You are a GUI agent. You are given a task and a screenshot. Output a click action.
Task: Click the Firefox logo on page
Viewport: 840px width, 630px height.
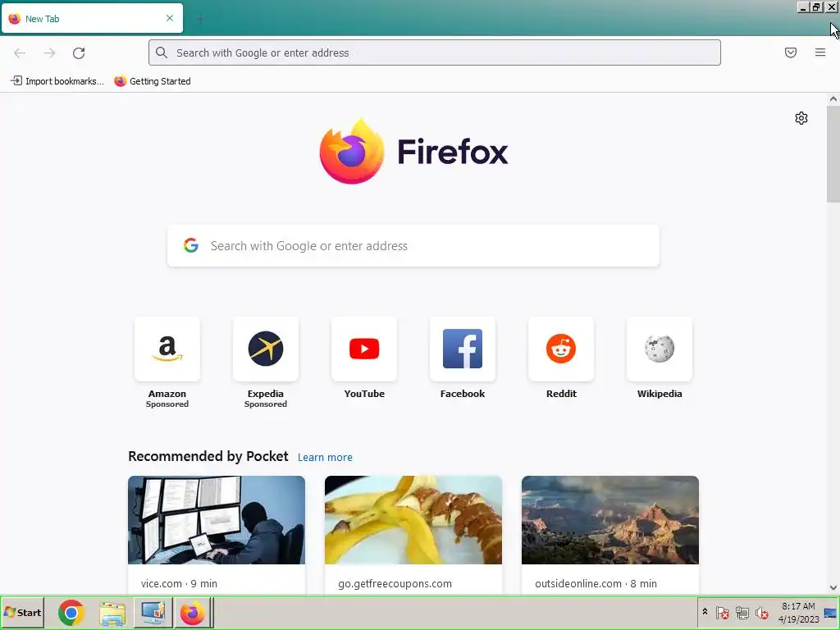tap(413, 152)
